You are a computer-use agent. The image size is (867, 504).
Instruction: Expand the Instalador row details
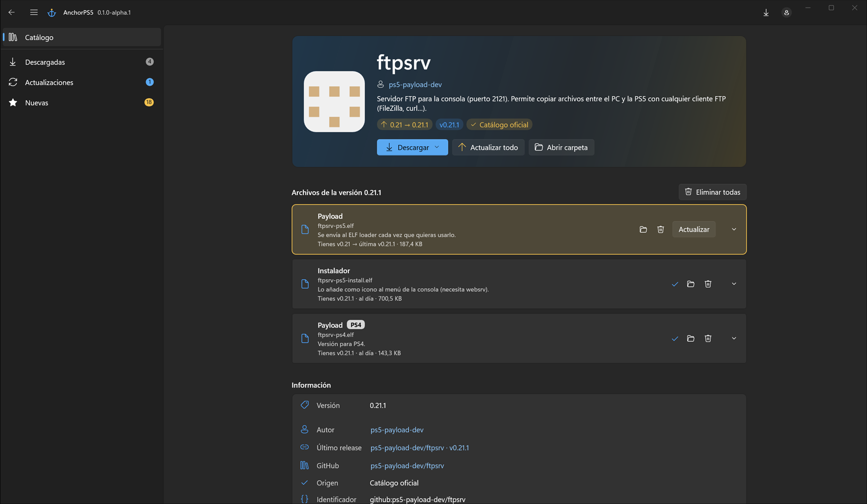pos(734,284)
